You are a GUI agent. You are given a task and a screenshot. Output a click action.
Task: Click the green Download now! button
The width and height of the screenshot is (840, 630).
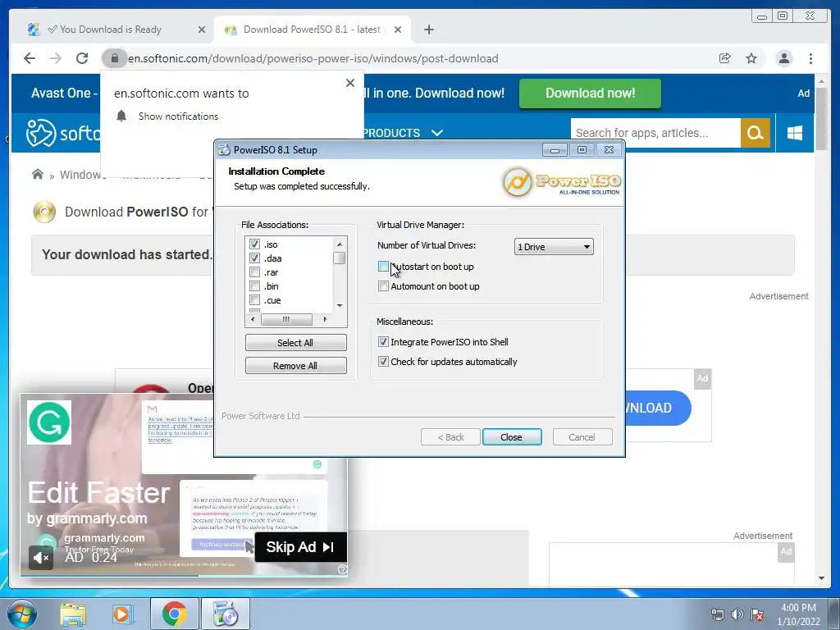[590, 94]
